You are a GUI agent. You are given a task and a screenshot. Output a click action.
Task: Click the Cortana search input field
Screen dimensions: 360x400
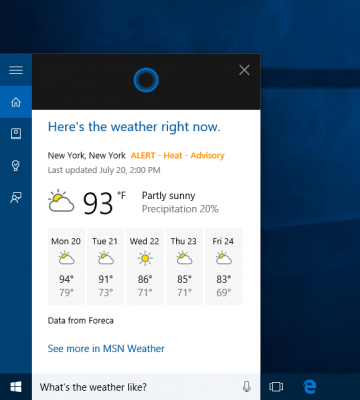pyautogui.click(x=138, y=387)
